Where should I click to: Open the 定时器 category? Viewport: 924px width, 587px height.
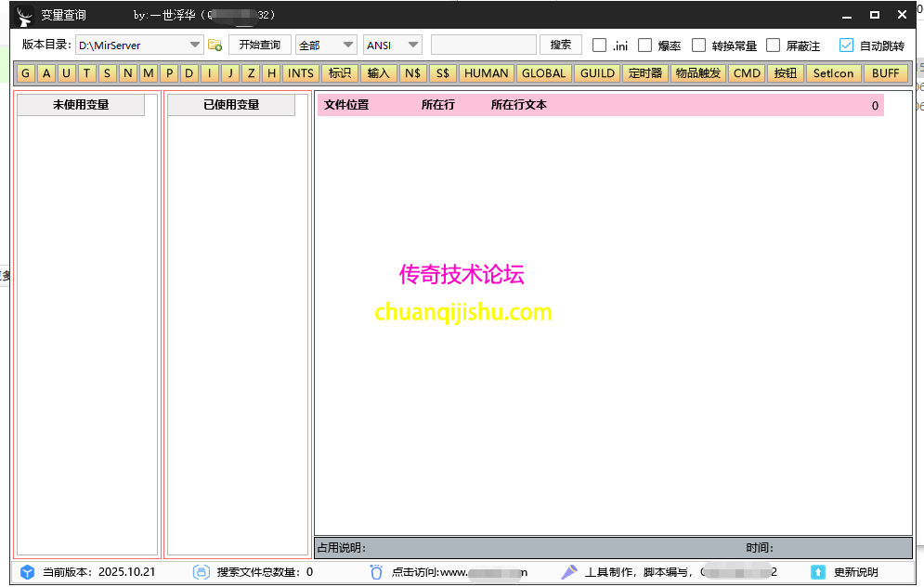point(644,72)
